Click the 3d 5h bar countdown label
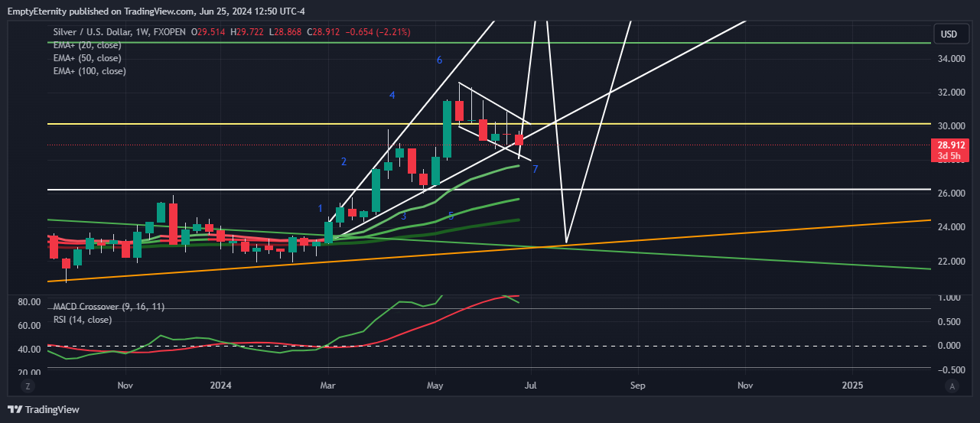This screenshot has height=423, width=980. pos(952,156)
